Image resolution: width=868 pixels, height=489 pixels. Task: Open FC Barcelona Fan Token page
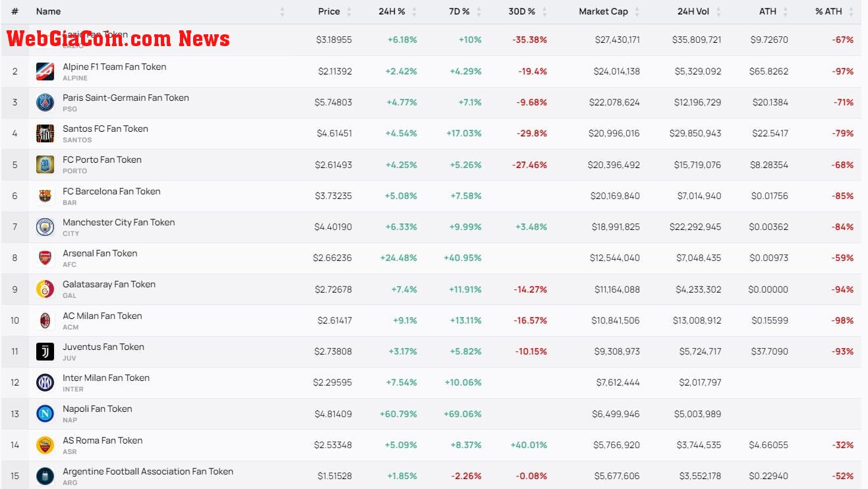tap(111, 191)
